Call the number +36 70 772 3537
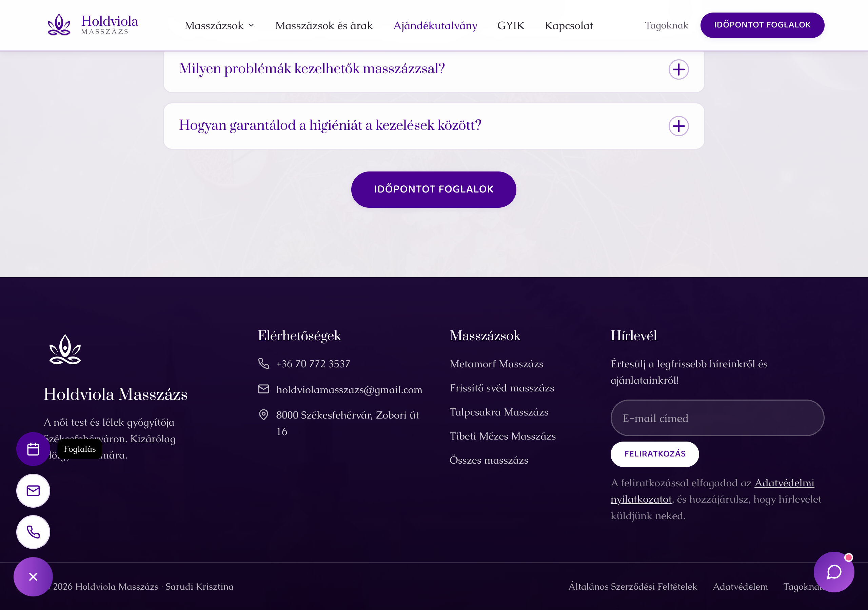 click(313, 364)
